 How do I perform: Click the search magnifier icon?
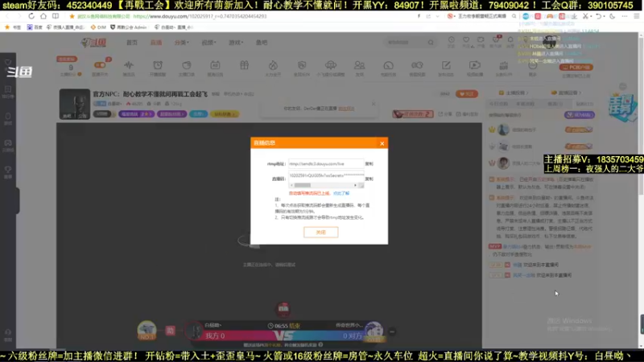431,43
